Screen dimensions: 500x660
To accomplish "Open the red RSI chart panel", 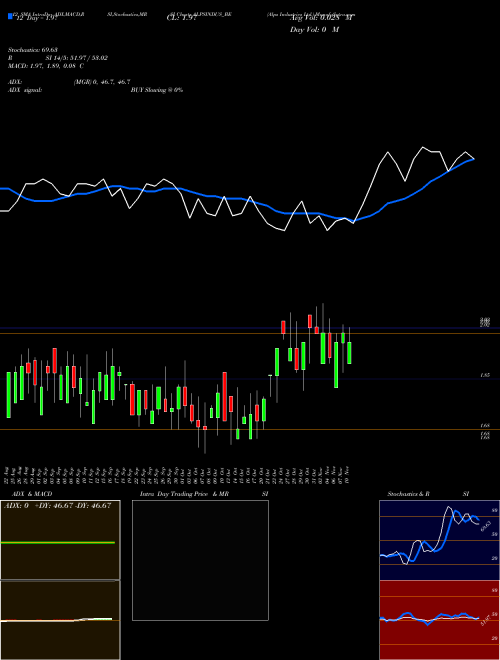I will (439, 620).
